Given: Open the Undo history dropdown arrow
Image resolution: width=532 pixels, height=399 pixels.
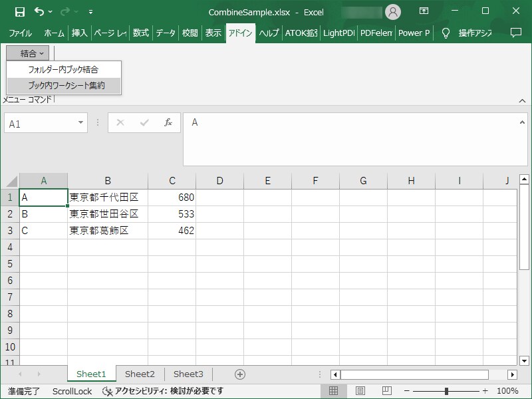Looking at the screenshot, I should 51,12.
